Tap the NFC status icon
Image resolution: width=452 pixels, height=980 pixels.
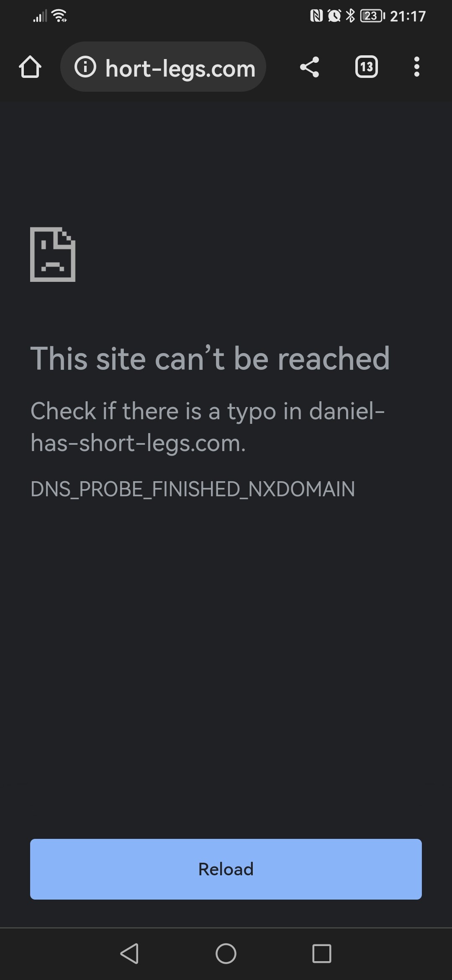point(316,16)
